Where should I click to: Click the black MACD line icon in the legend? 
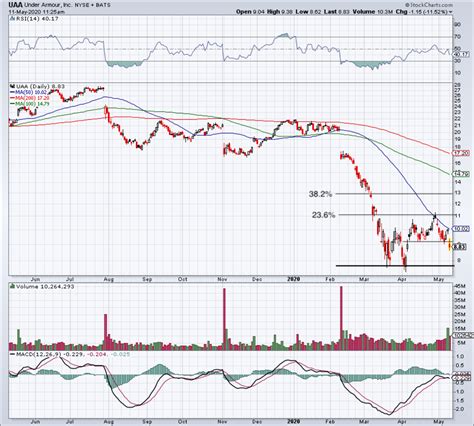click(12, 354)
